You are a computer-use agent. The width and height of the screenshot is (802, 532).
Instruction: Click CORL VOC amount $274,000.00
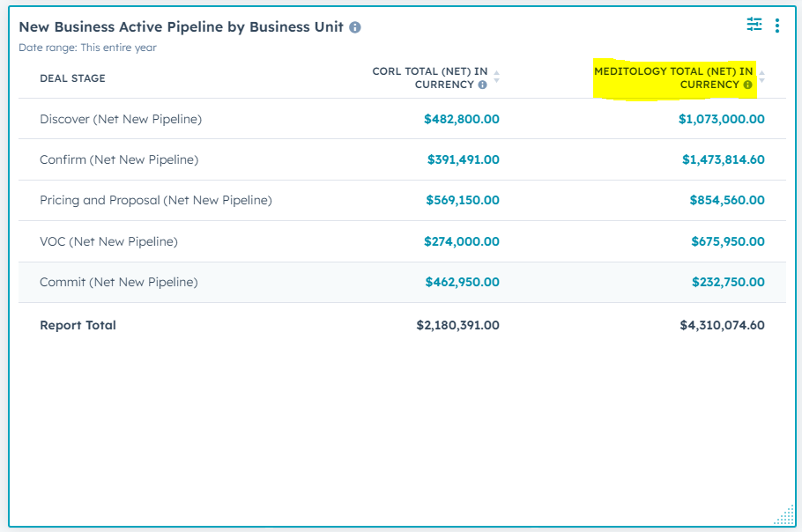461,241
